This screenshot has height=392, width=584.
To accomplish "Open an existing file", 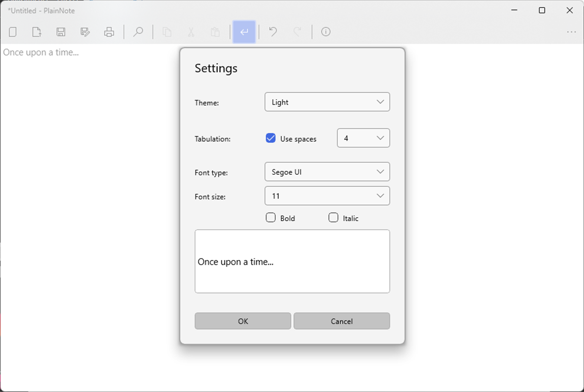I will (x=36, y=31).
